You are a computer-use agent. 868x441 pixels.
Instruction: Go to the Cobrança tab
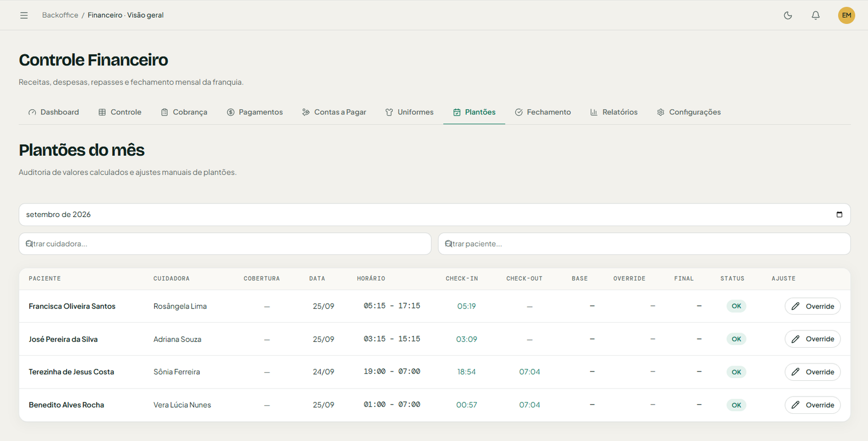[x=184, y=112]
